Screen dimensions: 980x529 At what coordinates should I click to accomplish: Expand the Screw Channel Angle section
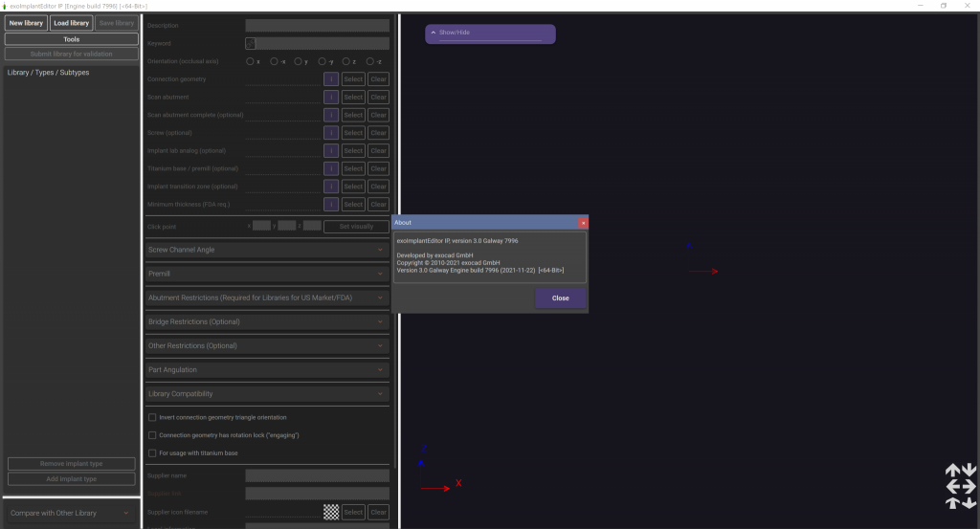[x=267, y=250]
